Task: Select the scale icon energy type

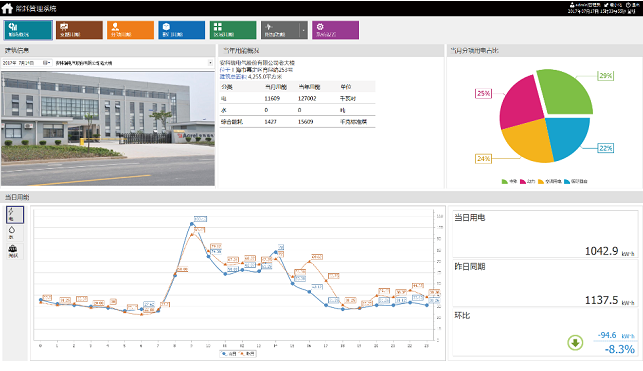Action: pos(13,250)
